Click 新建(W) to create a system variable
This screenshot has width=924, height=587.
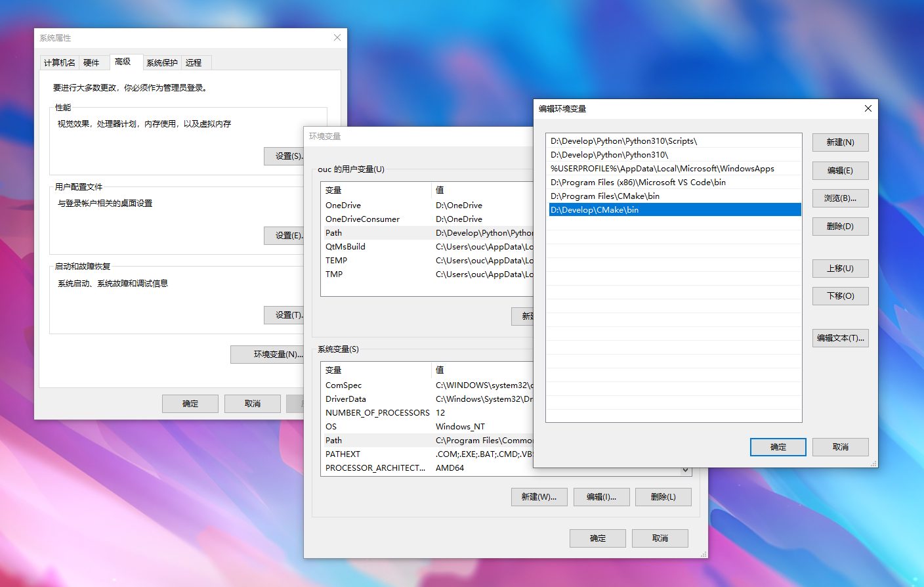[x=539, y=496]
